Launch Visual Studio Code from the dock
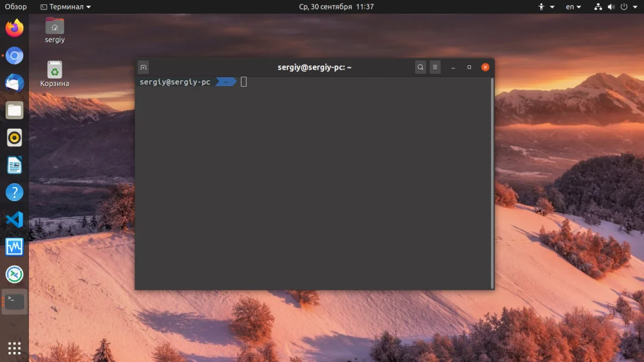Screen dimensions: 644x362 [x=14, y=219]
